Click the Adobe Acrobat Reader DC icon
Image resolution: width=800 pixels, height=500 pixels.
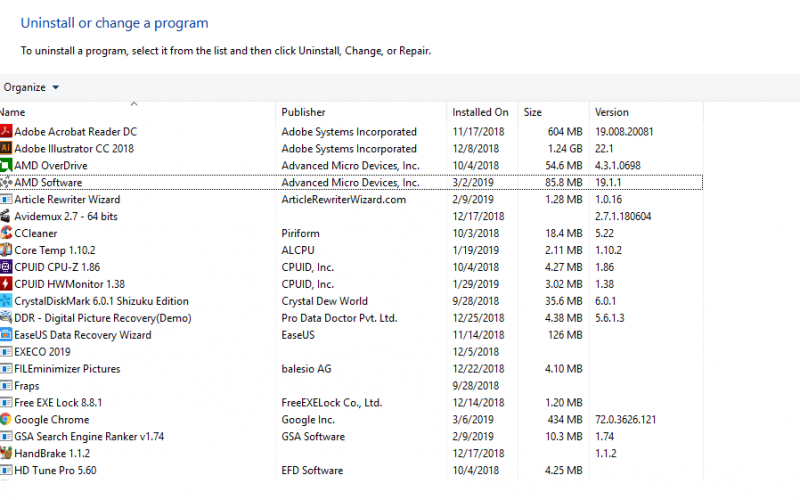click(x=6, y=131)
